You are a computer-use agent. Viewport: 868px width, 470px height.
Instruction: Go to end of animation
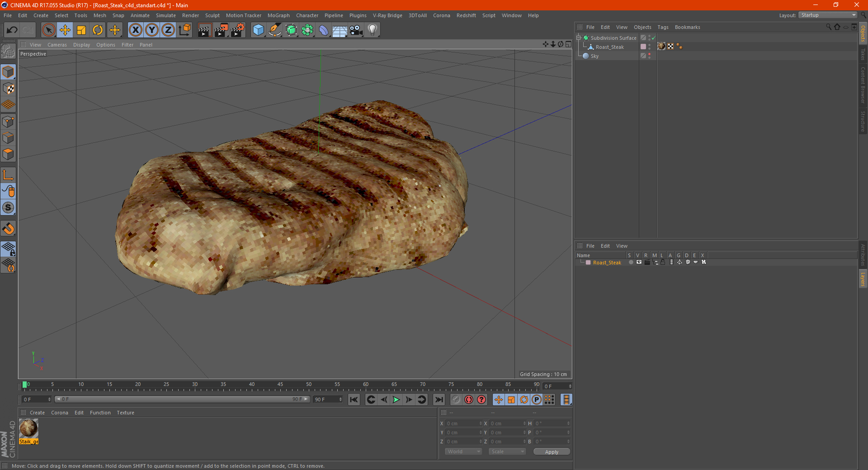pyautogui.click(x=439, y=399)
